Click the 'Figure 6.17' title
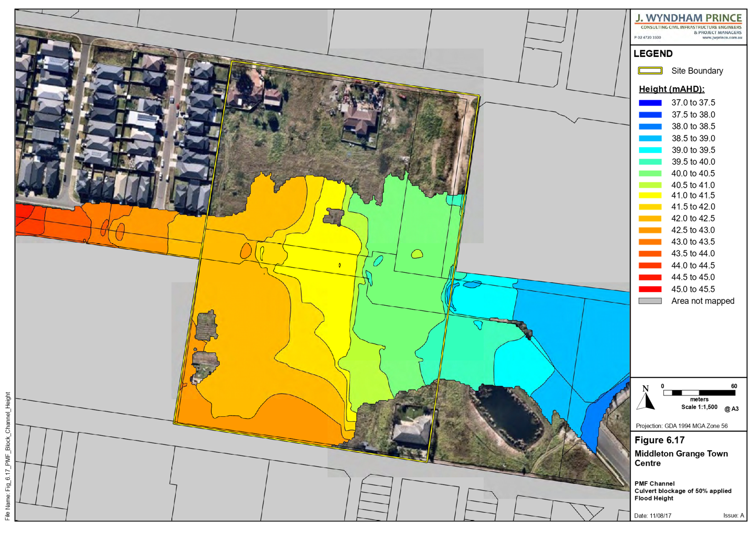 pyautogui.click(x=659, y=440)
